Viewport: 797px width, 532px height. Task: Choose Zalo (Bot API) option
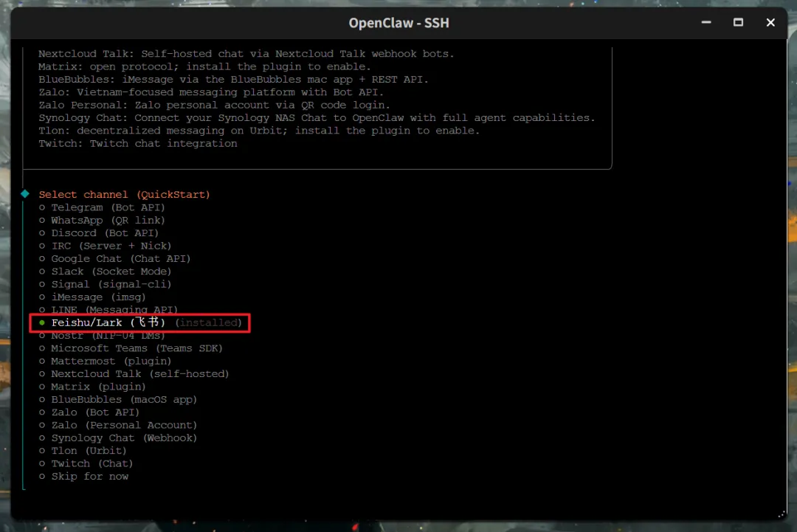pos(89,412)
